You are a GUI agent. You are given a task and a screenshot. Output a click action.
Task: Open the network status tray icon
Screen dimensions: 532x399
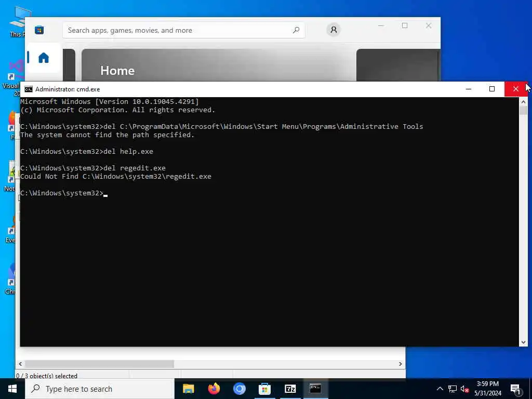coord(453,389)
